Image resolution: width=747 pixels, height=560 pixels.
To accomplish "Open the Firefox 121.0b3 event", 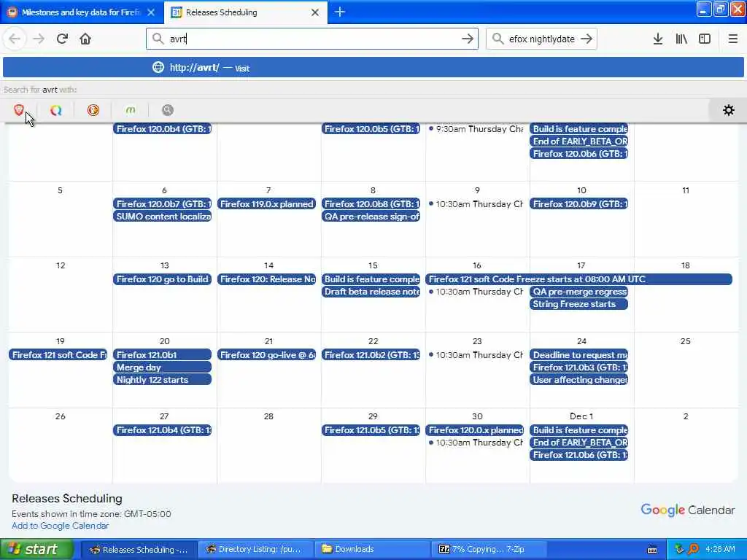I will point(579,367).
